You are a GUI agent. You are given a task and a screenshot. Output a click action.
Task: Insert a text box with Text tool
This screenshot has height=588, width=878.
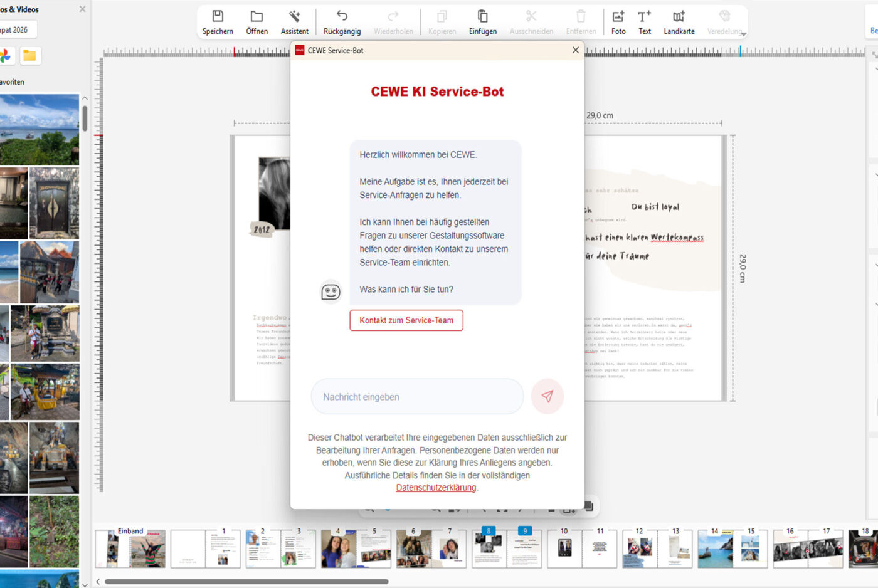645,22
